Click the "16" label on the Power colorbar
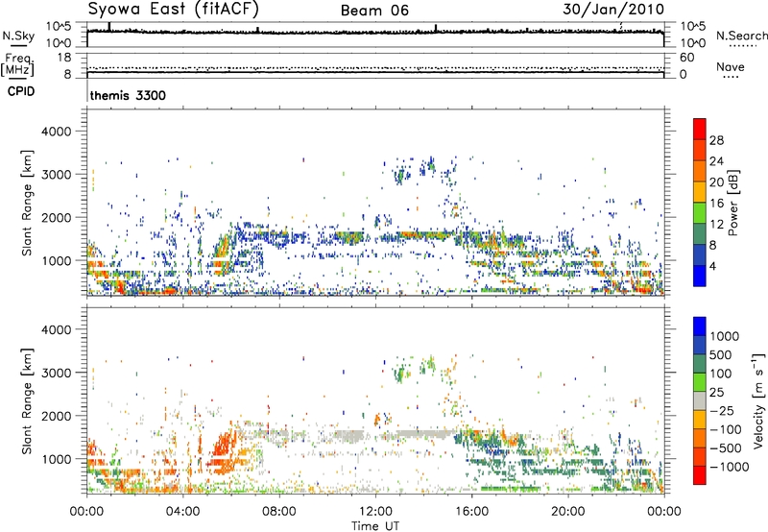 tap(716, 204)
